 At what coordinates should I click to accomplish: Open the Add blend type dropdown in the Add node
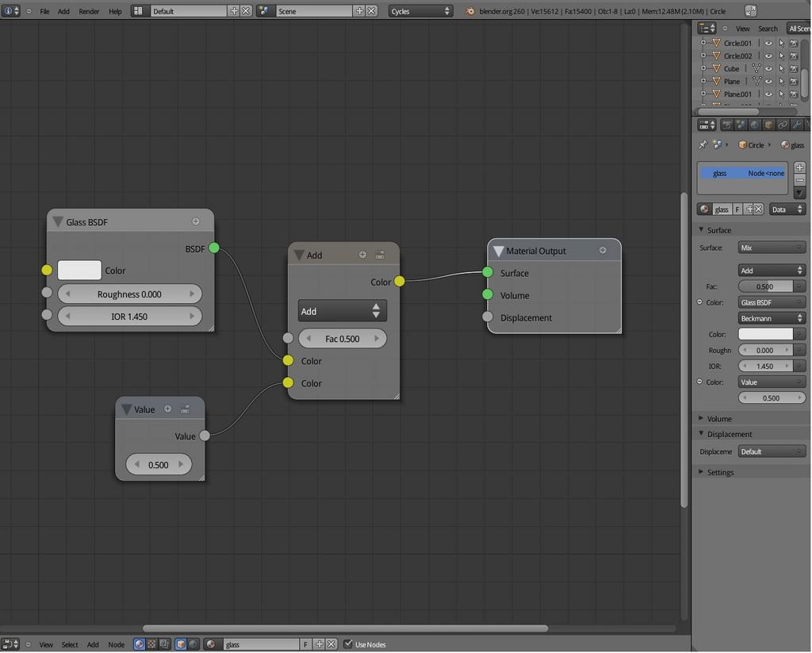tap(342, 311)
